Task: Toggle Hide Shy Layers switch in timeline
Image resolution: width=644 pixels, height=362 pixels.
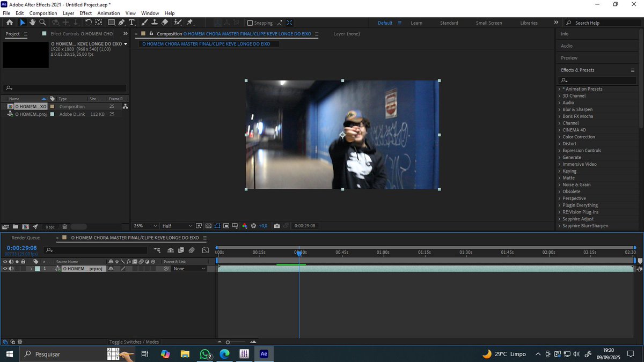Action: (171, 250)
